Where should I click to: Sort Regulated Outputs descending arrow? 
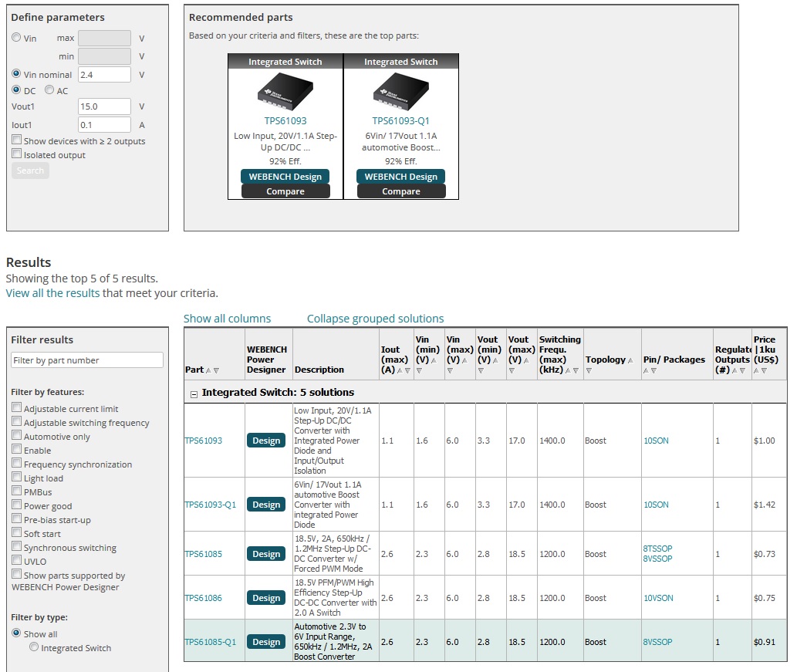pyautogui.click(x=743, y=370)
